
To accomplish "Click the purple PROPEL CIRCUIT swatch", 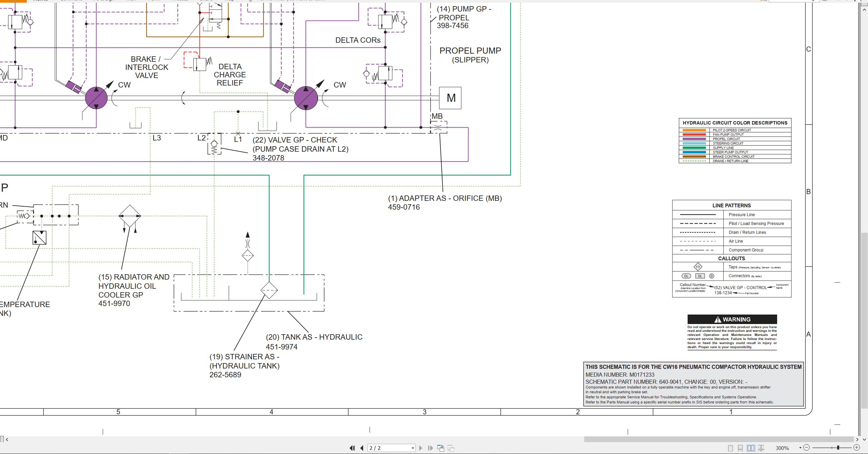I will coord(694,139).
